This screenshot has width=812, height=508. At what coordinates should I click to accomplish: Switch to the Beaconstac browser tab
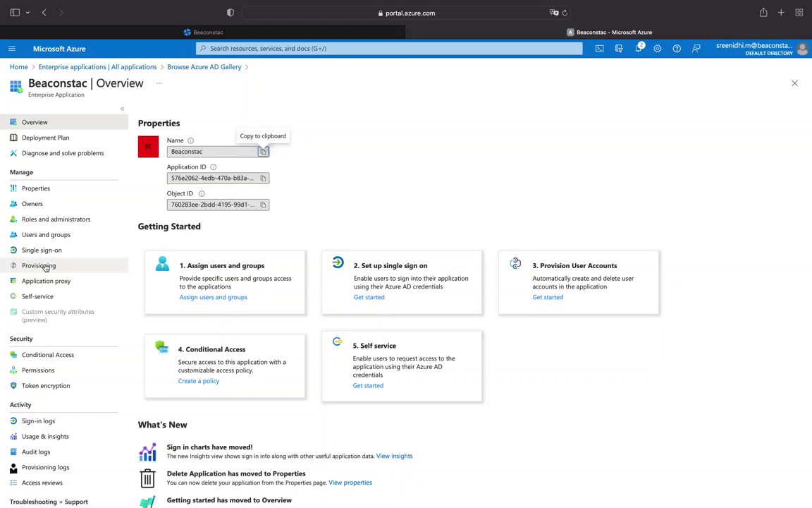(203, 32)
